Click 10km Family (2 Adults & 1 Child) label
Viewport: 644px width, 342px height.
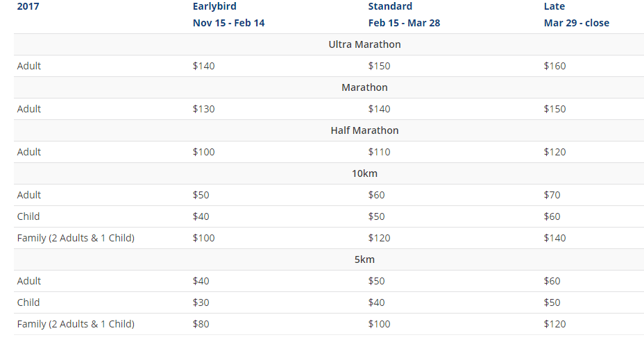coord(76,238)
